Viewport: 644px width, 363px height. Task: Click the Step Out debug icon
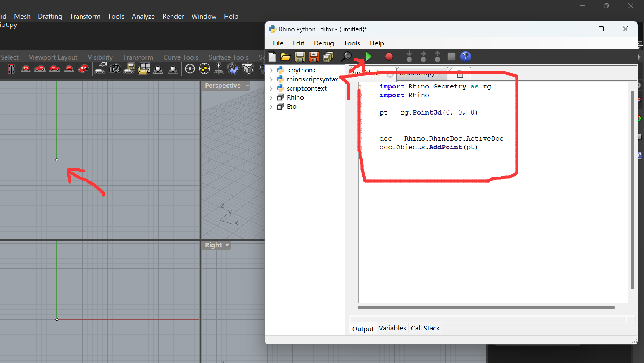(437, 57)
